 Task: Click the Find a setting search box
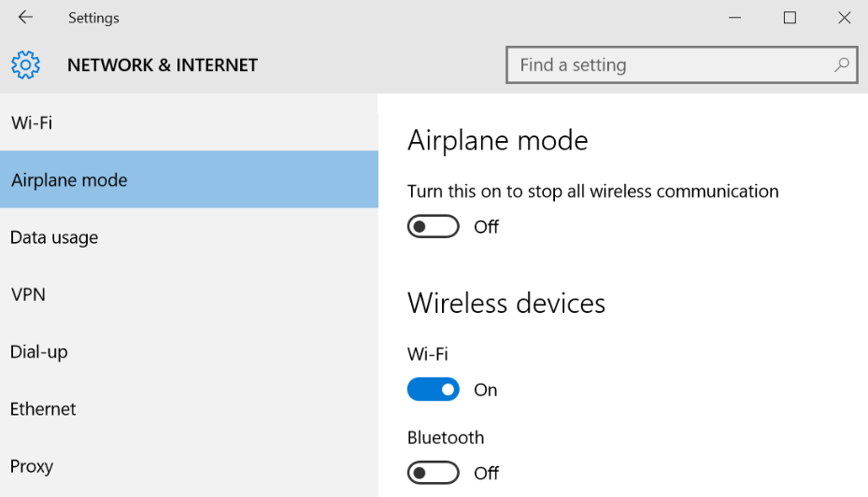pyautogui.click(x=668, y=65)
